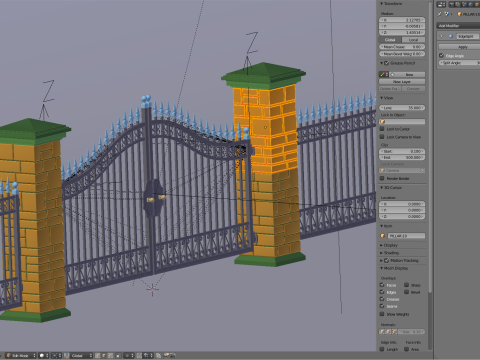Click the modifier Apply button

point(459,47)
